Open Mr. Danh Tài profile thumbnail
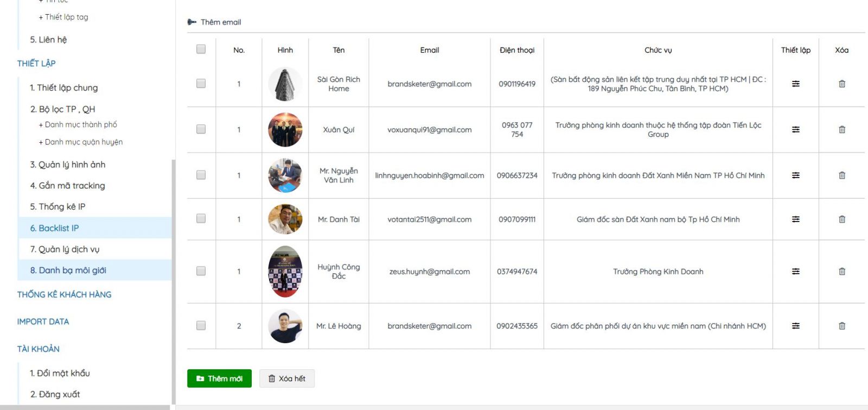The height and width of the screenshot is (410, 868). point(285,219)
